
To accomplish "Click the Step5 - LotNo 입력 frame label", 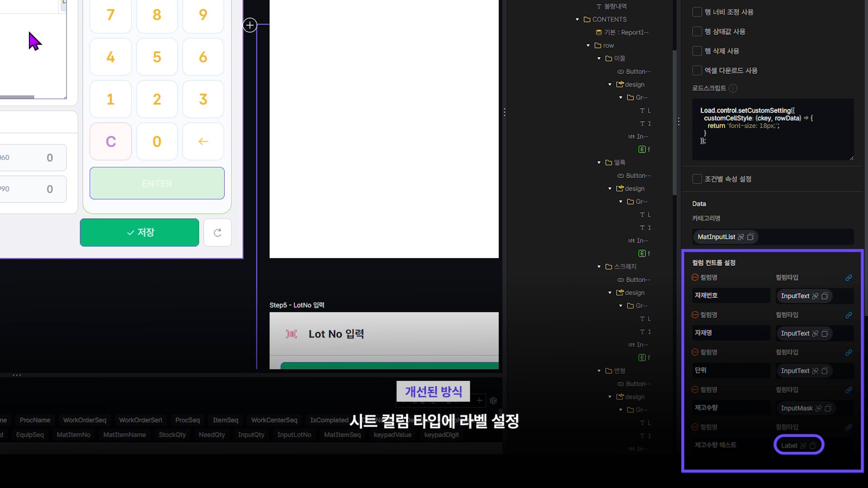I will 297,305.
